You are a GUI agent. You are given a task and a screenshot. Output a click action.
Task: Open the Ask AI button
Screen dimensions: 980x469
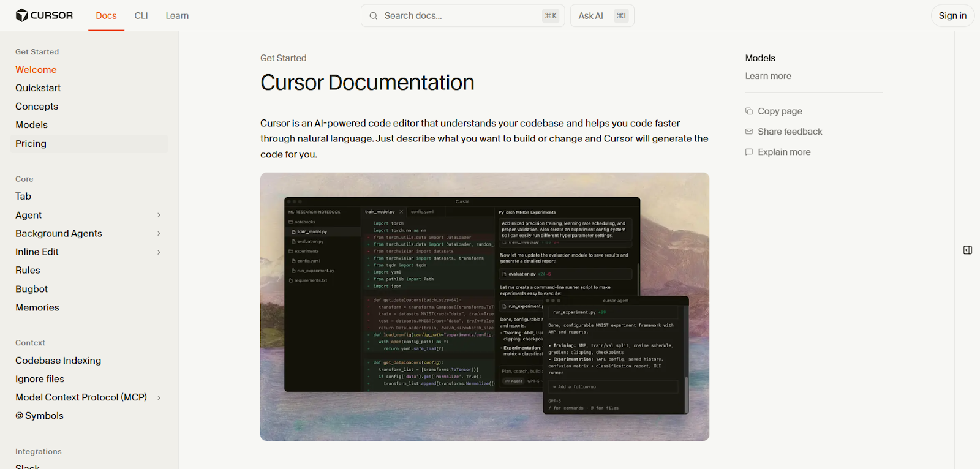602,16
